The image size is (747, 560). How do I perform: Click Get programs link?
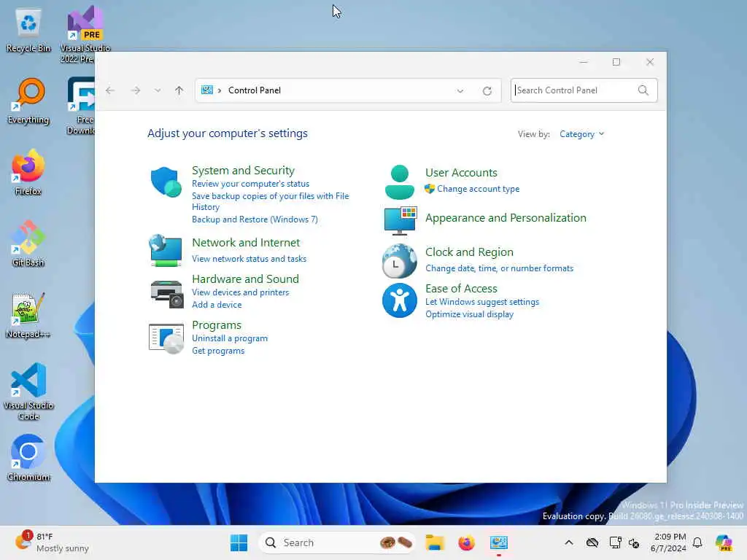click(218, 351)
